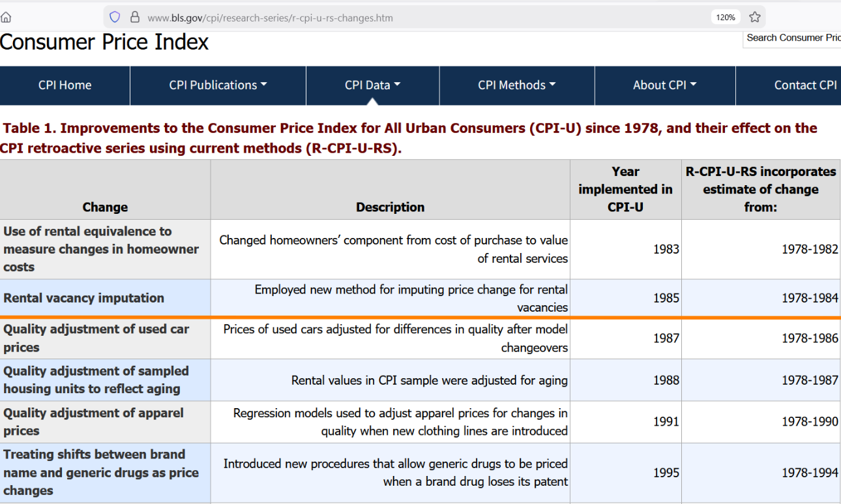
Task: Open the shield tracking protection icon
Action: click(x=115, y=18)
